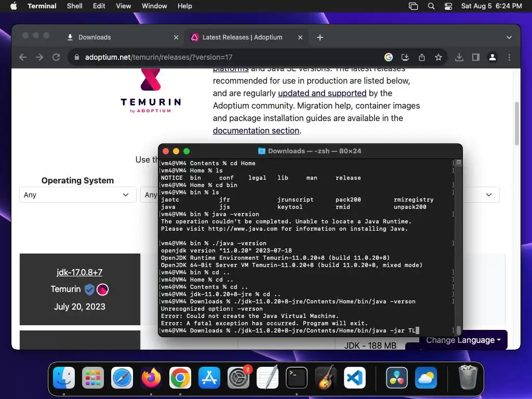Screen dimensions: 532x399
Task: Open Spotlight search in menu bar
Action: tap(431, 6)
